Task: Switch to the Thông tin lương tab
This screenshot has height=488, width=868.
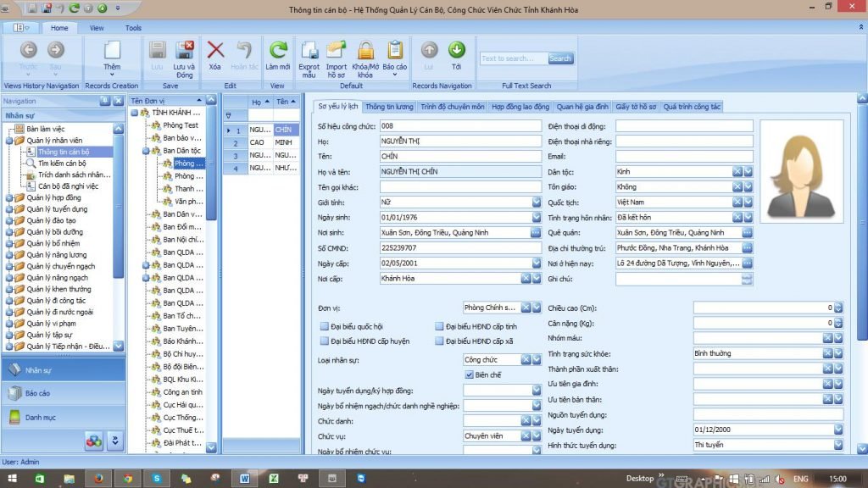Action: (389, 107)
